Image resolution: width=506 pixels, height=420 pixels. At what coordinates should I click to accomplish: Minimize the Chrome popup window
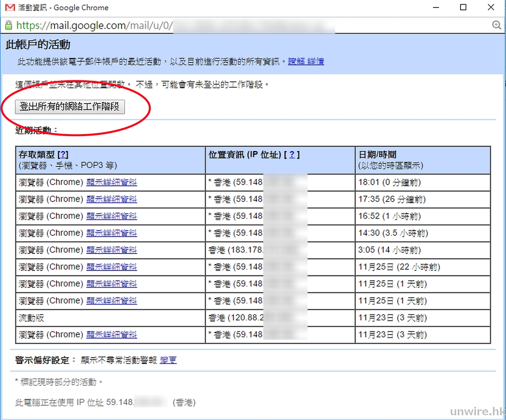coord(436,8)
